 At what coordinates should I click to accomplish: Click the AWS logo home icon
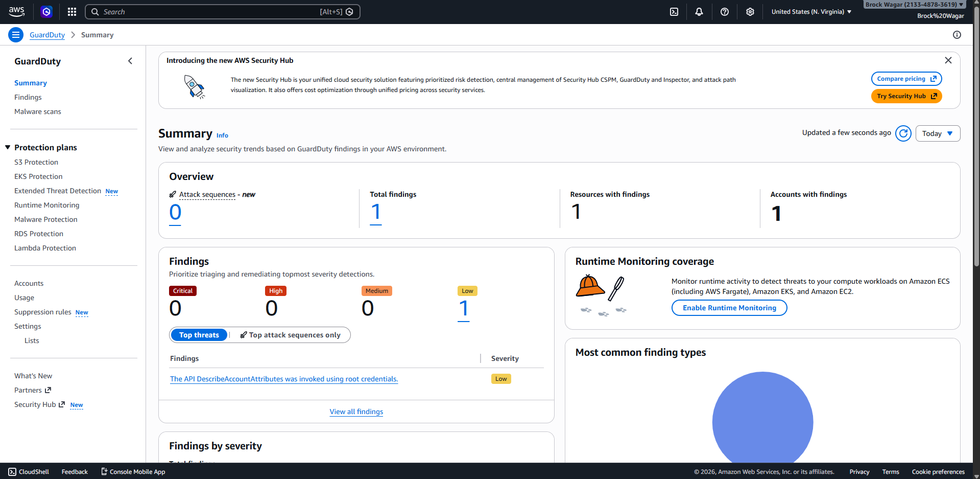17,12
